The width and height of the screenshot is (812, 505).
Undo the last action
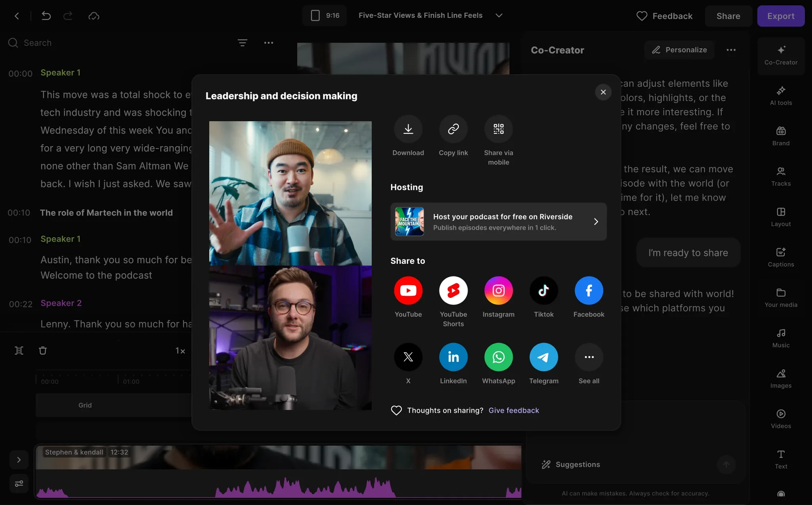(46, 16)
